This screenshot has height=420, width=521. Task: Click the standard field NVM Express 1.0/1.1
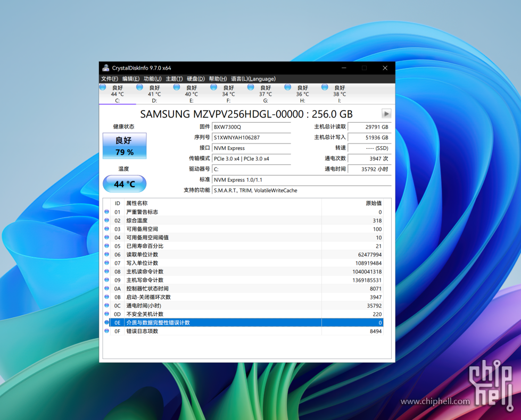[301, 180]
